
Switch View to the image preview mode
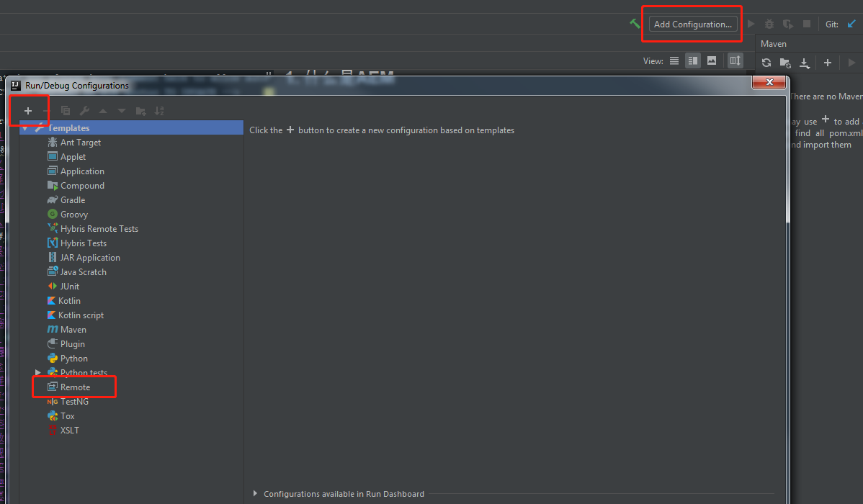(x=712, y=60)
